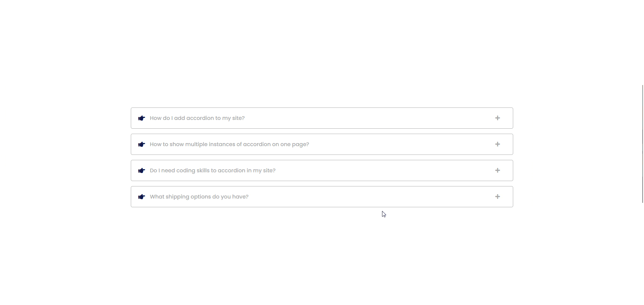Click the pointing hand icon beside 'Do I need coding skills'
Image resolution: width=644 pixels, height=305 pixels.
tap(142, 171)
